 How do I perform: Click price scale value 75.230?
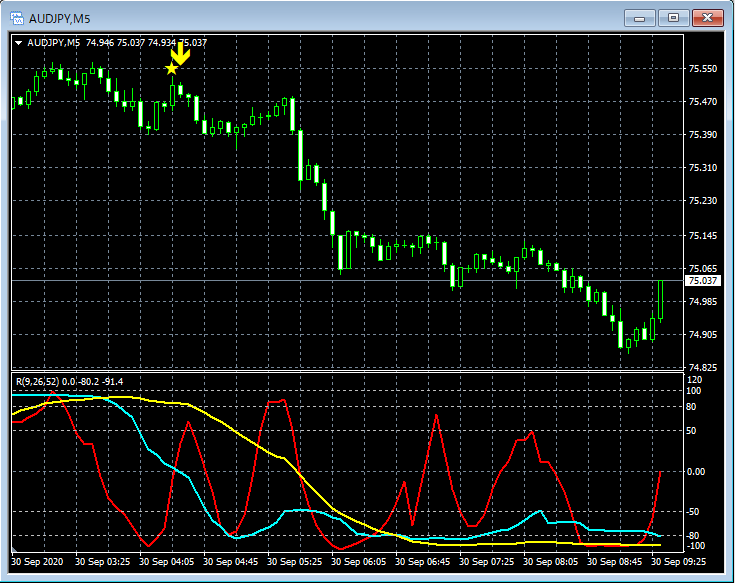[x=703, y=200]
